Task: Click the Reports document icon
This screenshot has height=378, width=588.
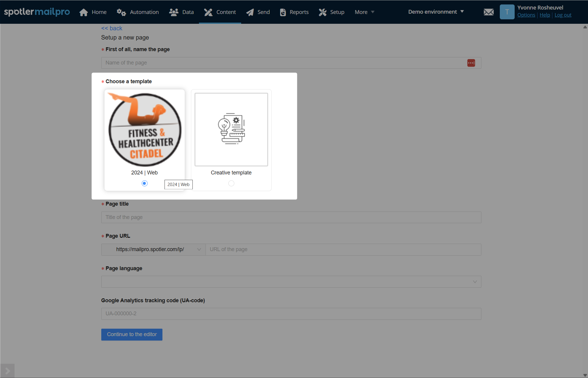Action: tap(283, 12)
